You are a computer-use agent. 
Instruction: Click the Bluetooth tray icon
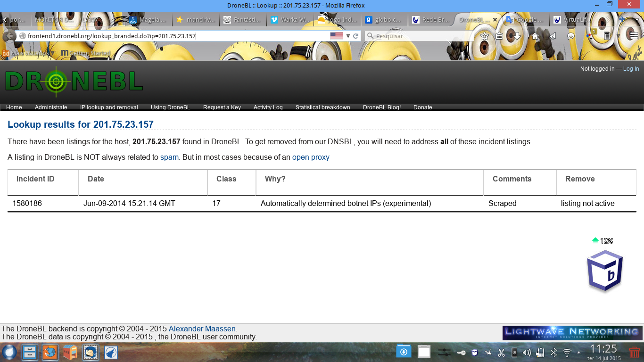point(554,353)
